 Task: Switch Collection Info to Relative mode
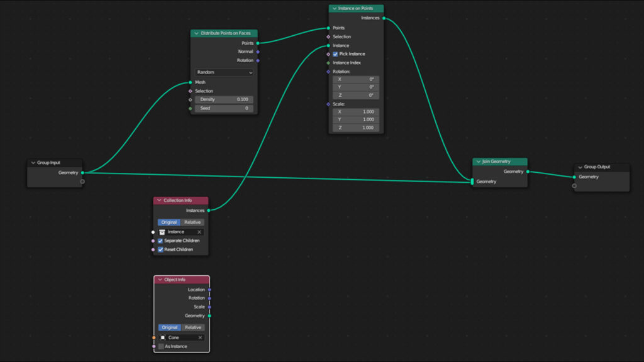tap(191, 222)
